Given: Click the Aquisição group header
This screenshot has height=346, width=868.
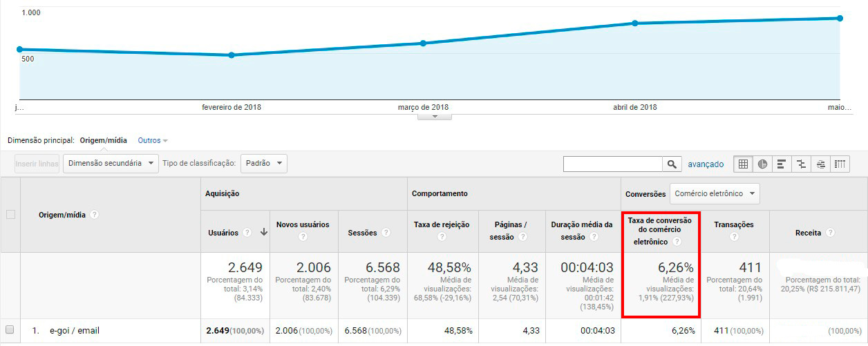Looking at the screenshot, I should click(x=222, y=194).
